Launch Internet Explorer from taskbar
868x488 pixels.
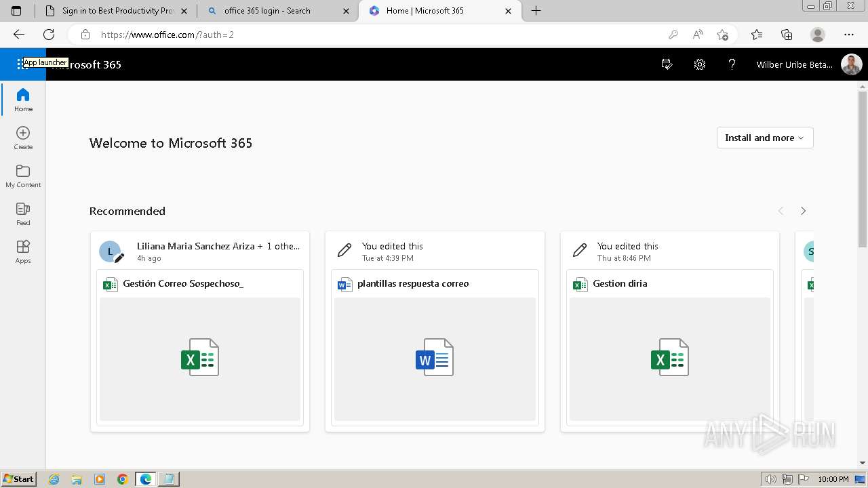click(x=54, y=479)
